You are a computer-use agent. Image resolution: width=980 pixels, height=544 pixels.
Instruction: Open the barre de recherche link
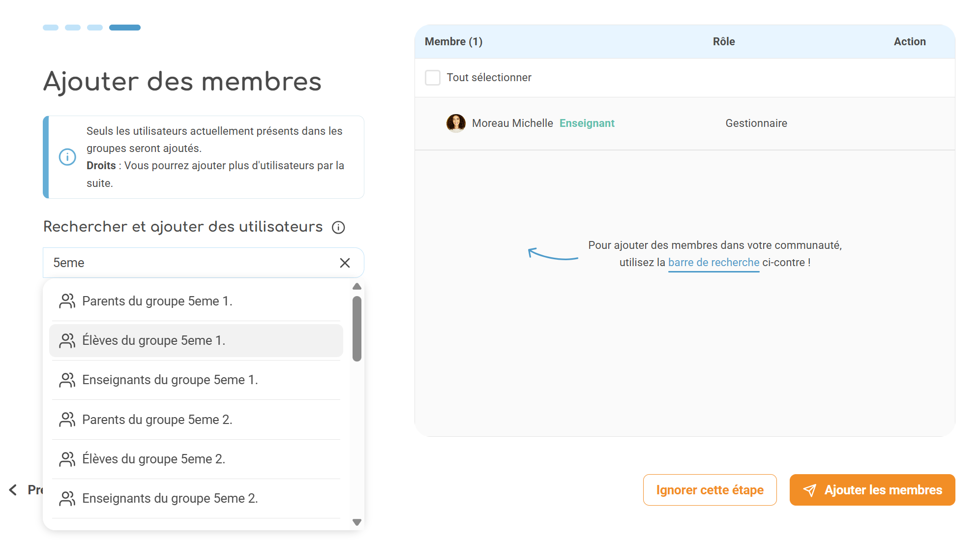click(713, 263)
